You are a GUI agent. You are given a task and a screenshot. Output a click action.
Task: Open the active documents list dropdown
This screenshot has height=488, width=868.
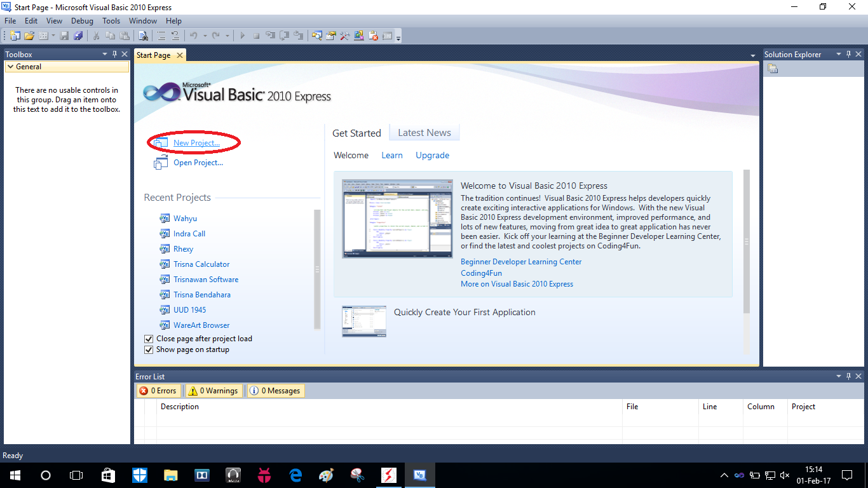pyautogui.click(x=753, y=56)
